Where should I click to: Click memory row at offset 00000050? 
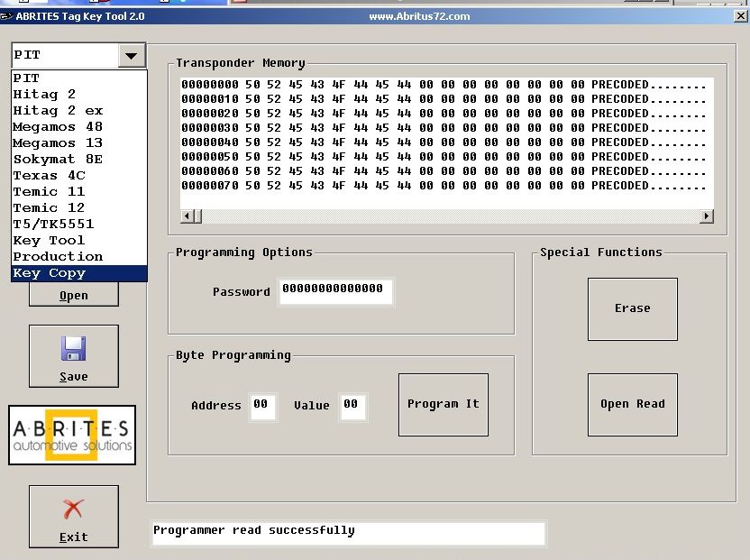tap(444, 157)
